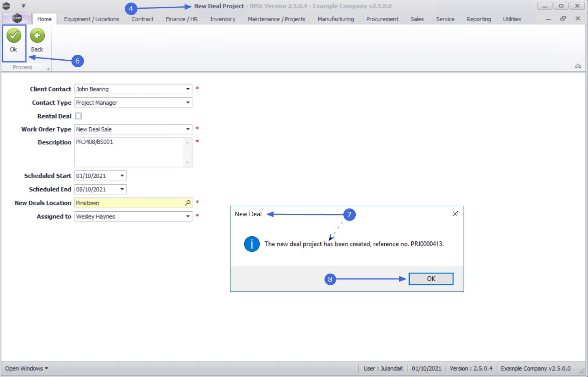
Task: Open the Scheduled End date picker
Action: tap(122, 190)
